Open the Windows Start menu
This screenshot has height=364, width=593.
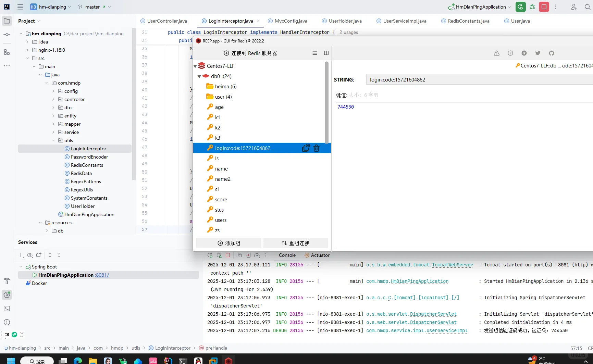11,361
